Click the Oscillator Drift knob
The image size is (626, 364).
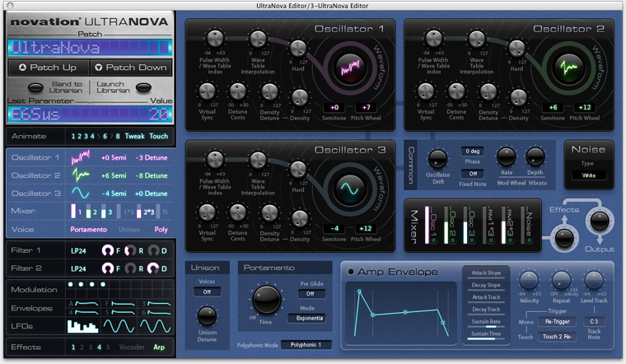pyautogui.click(x=438, y=159)
